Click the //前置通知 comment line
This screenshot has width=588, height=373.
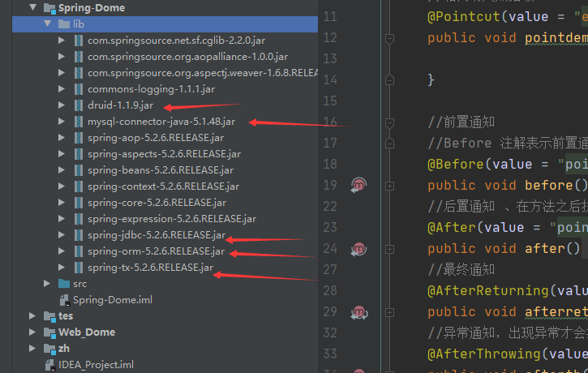point(461,122)
